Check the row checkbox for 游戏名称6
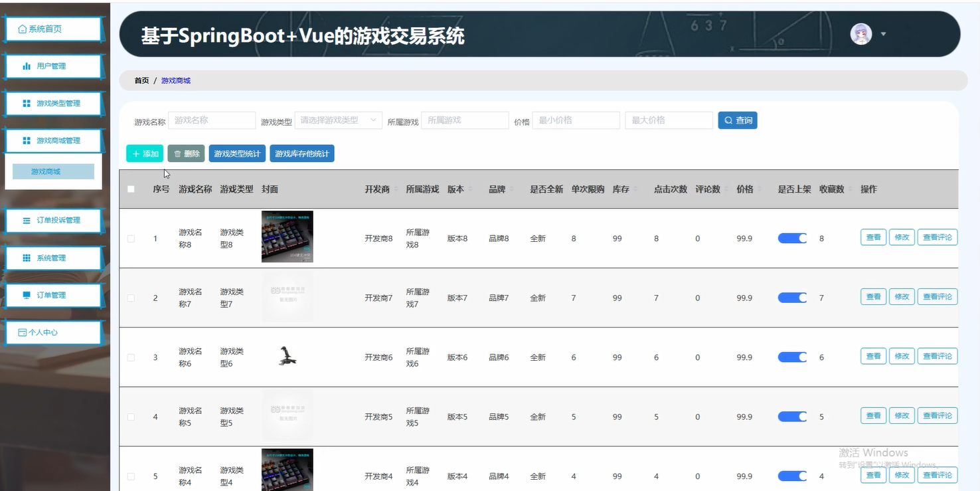The image size is (980, 491). [x=131, y=357]
